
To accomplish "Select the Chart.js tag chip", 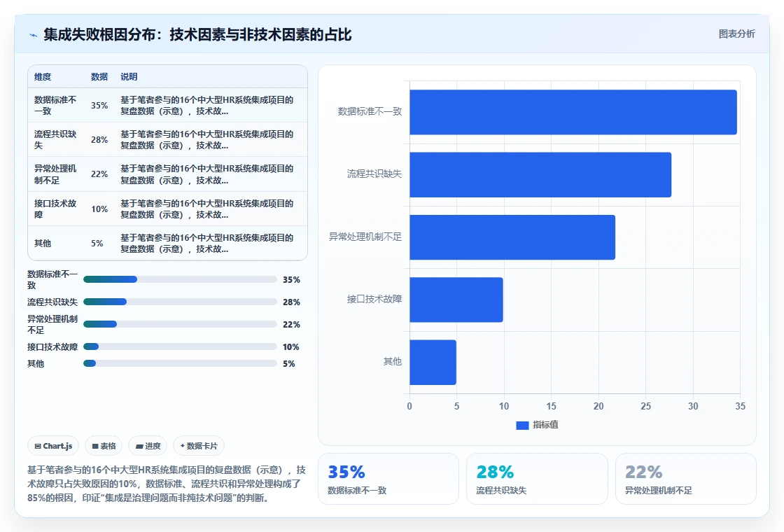I will [x=53, y=446].
